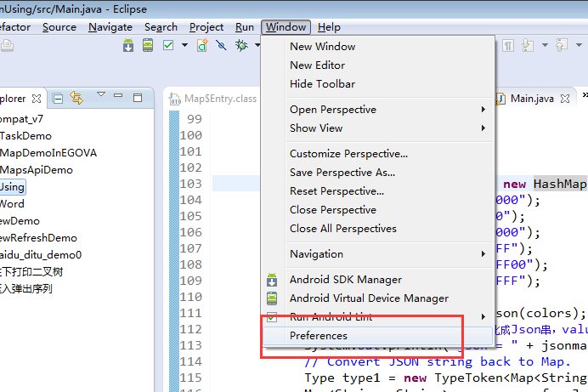
Task: Click the Print toolbar icon
Action: [7, 46]
